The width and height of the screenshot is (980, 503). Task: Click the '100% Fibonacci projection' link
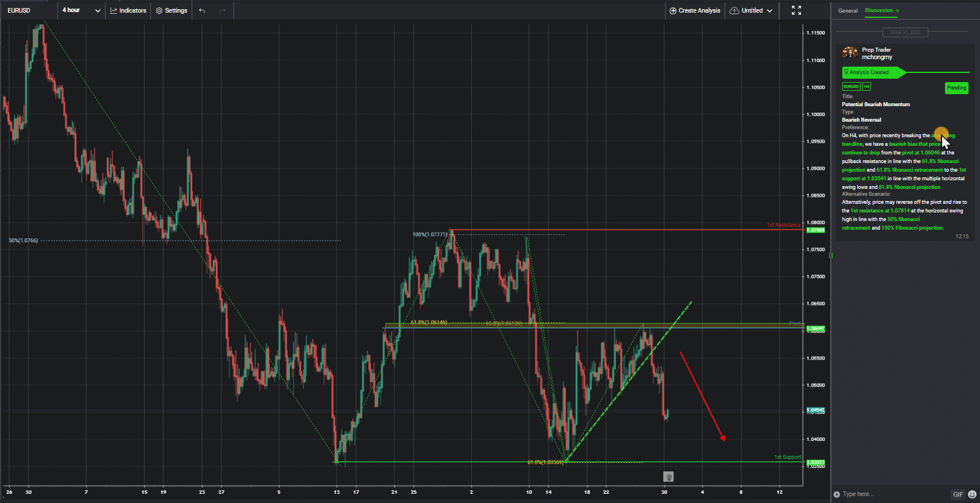[912, 228]
